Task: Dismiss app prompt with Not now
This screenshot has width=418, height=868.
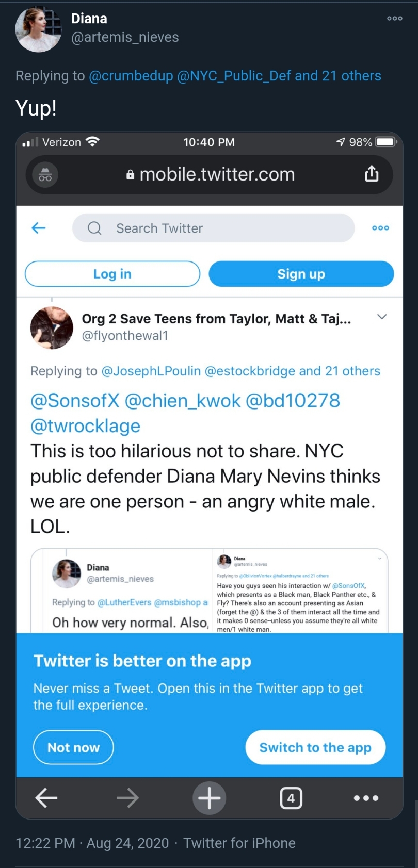Action: [x=73, y=747]
